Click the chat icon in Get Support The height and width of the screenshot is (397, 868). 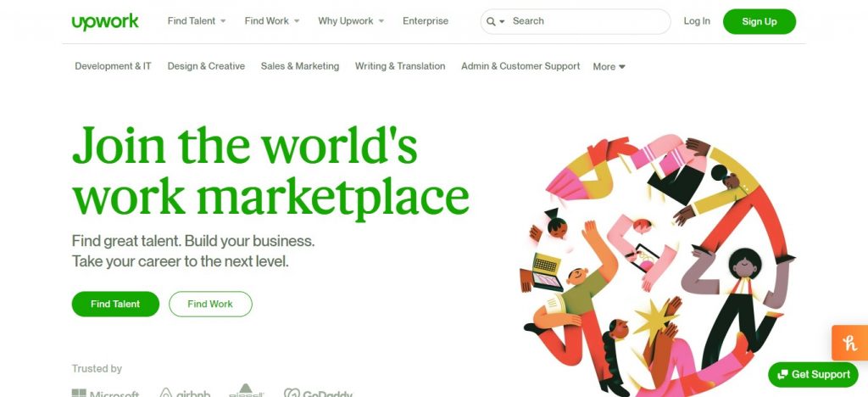[782, 375]
